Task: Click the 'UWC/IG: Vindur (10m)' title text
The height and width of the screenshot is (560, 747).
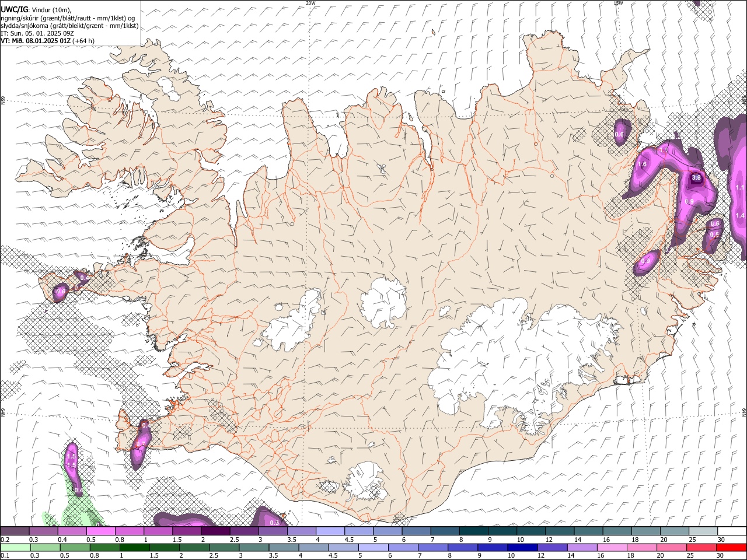Action: tap(37, 10)
